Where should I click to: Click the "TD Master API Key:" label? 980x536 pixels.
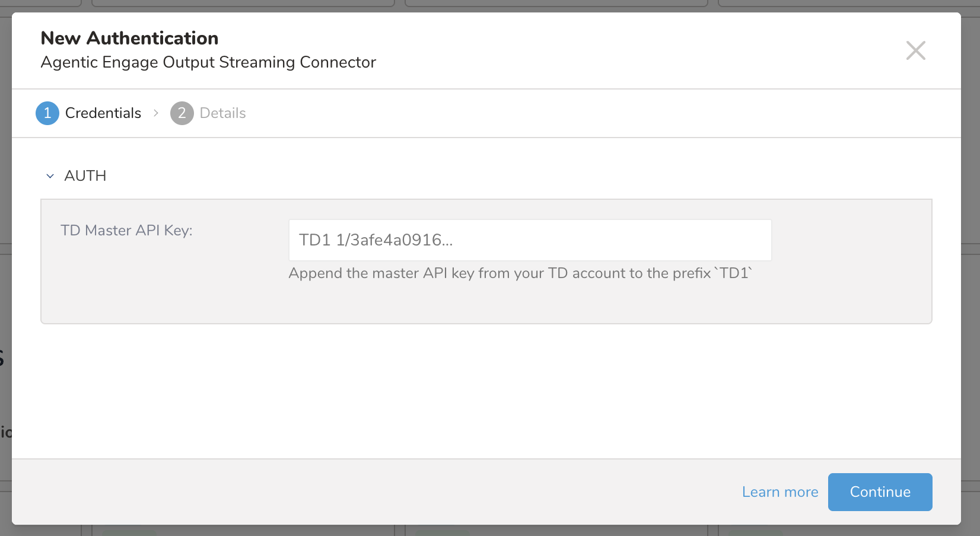[126, 231]
